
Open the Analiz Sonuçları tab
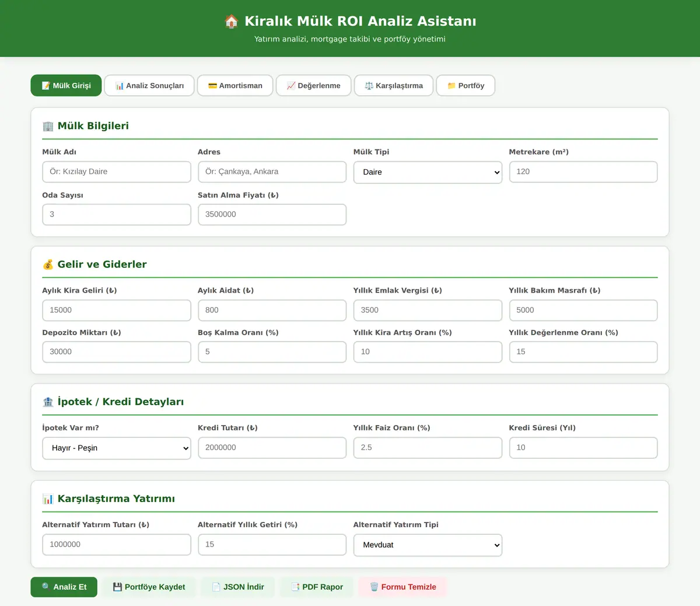(149, 85)
